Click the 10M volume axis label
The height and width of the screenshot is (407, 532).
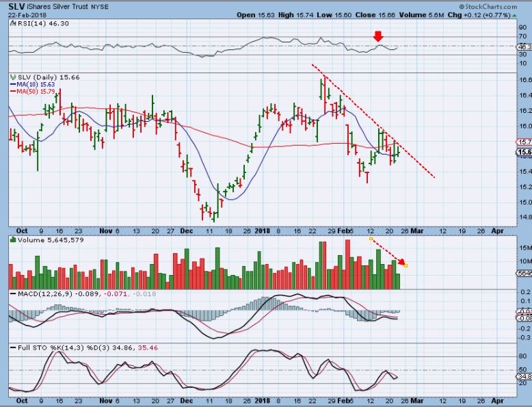point(525,261)
